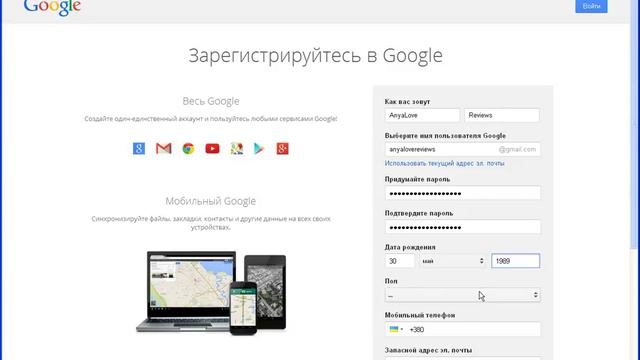Click the birth year field showing 1989
The width and height of the screenshot is (640, 360).
point(516,261)
